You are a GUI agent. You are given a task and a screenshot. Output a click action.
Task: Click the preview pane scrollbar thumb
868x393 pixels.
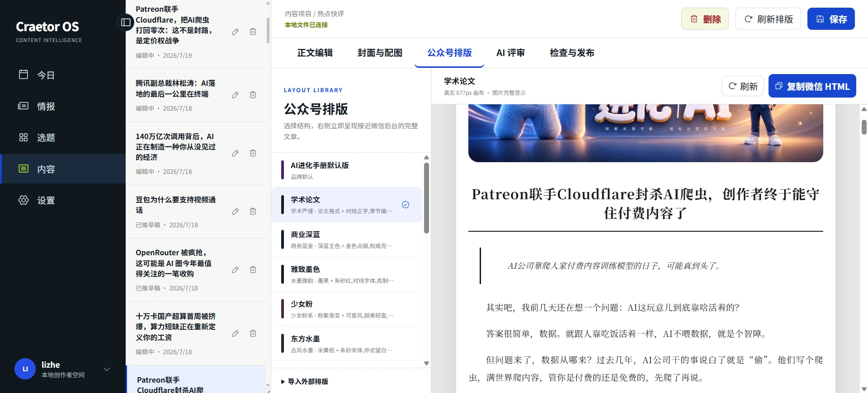tap(864, 127)
